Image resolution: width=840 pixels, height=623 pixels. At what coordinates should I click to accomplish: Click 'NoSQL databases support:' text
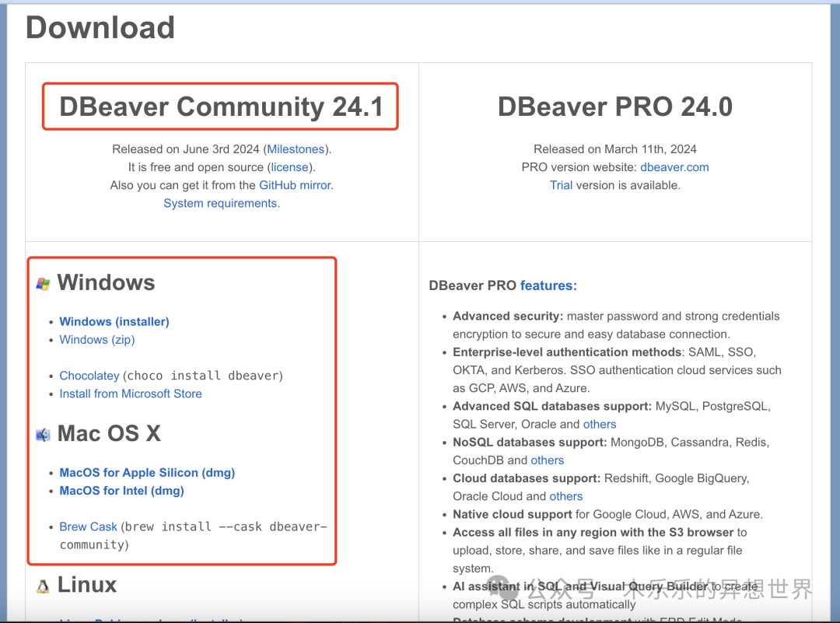point(530,442)
